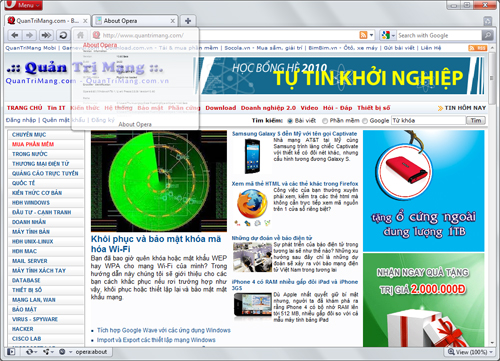Click the Từ khóa search field
Image resolution: width=500 pixels, height=361 pixels.
pos(428,120)
